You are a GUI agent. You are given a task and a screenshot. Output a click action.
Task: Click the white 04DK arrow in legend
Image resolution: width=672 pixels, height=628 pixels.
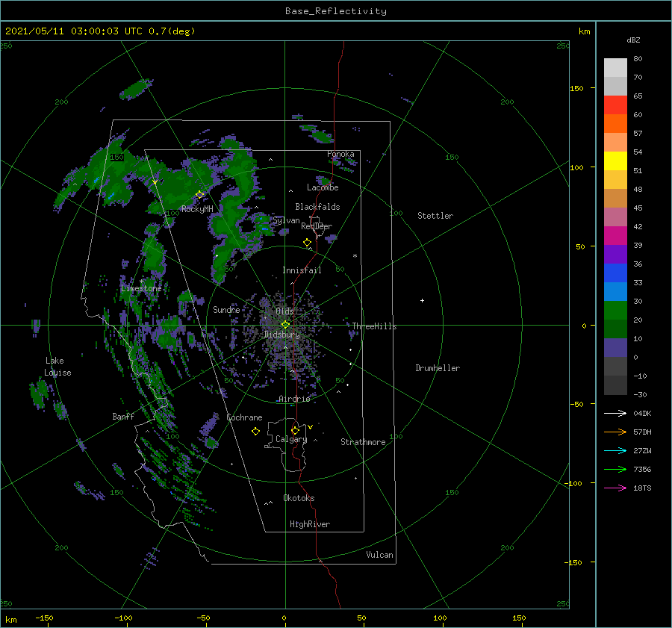click(x=615, y=413)
